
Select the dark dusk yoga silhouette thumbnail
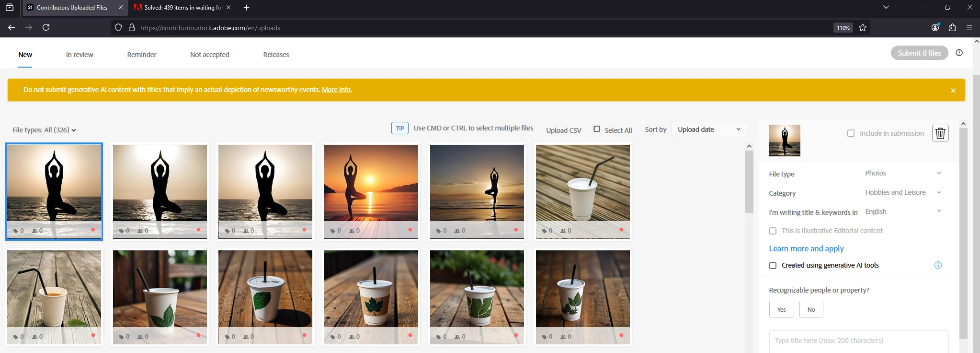tap(477, 191)
